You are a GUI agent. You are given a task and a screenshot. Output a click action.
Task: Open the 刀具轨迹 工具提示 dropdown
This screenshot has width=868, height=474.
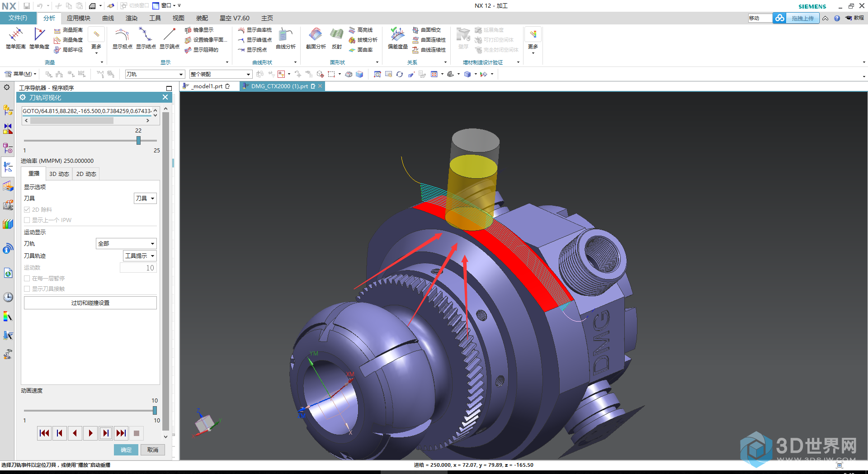(140, 256)
